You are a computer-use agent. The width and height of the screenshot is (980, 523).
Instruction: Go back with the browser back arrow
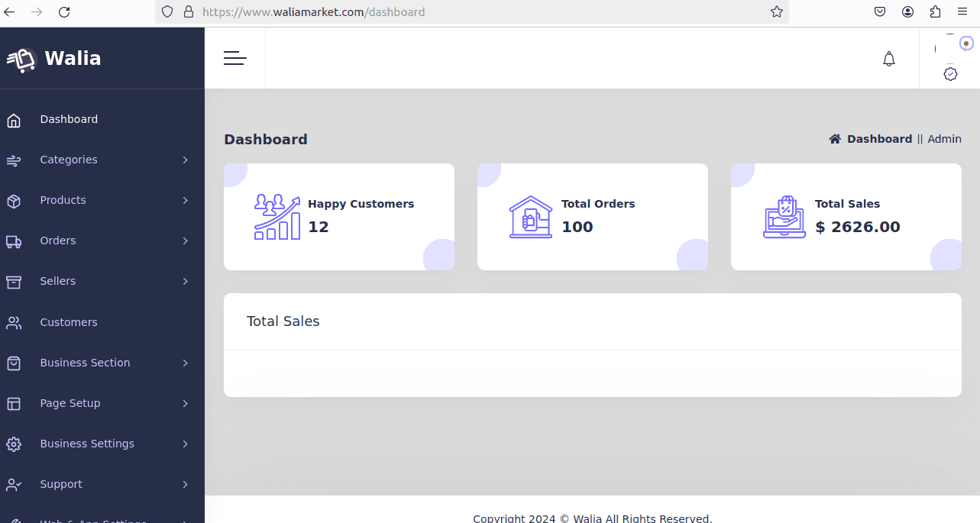9,11
